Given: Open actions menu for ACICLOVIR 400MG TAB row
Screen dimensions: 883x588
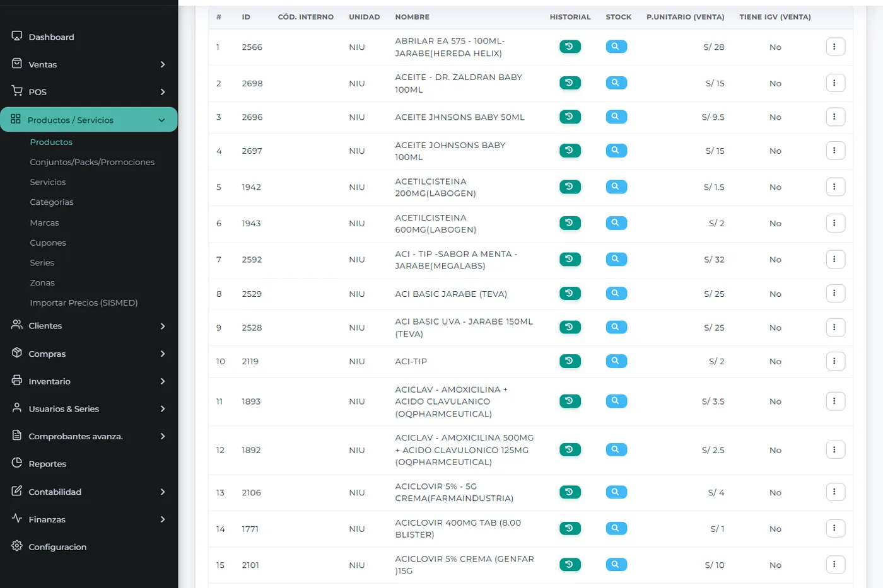Looking at the screenshot, I should click(835, 529).
